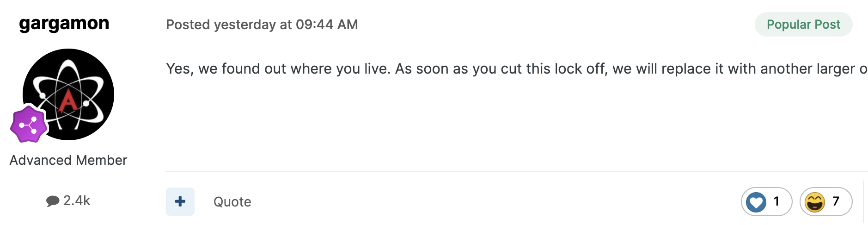Image resolution: width=868 pixels, height=225 pixels.
Task: Show who gave the 1 like
Action: pyautogui.click(x=767, y=202)
